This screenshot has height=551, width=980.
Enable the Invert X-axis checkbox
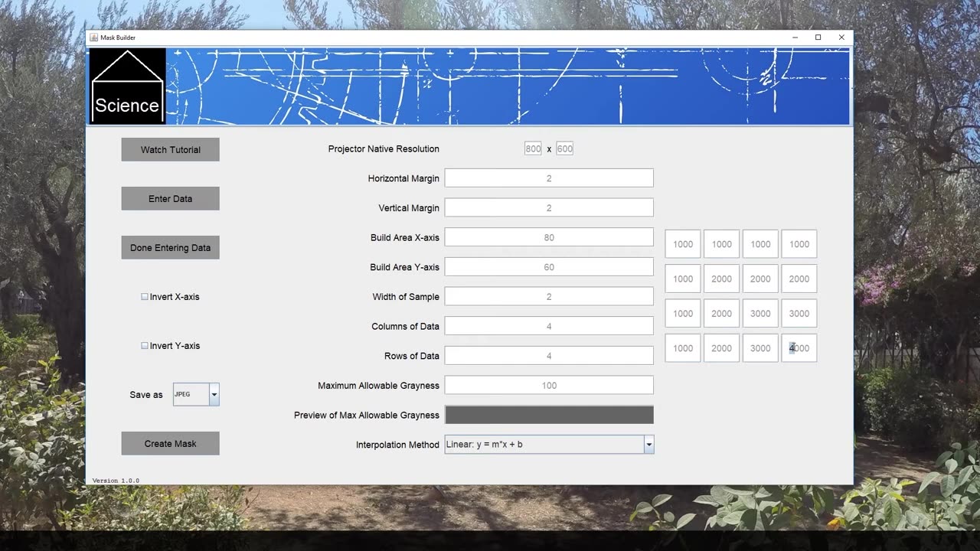pos(144,296)
